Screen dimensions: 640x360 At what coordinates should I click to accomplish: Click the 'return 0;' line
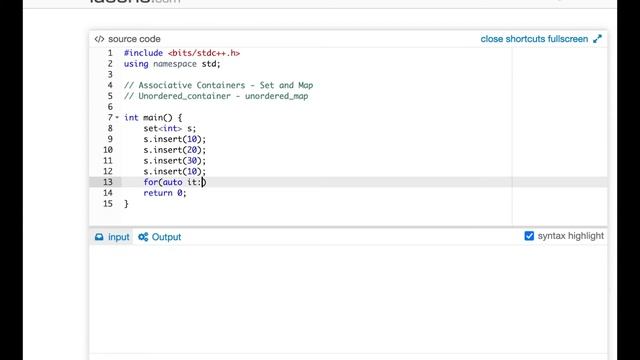[x=165, y=193]
